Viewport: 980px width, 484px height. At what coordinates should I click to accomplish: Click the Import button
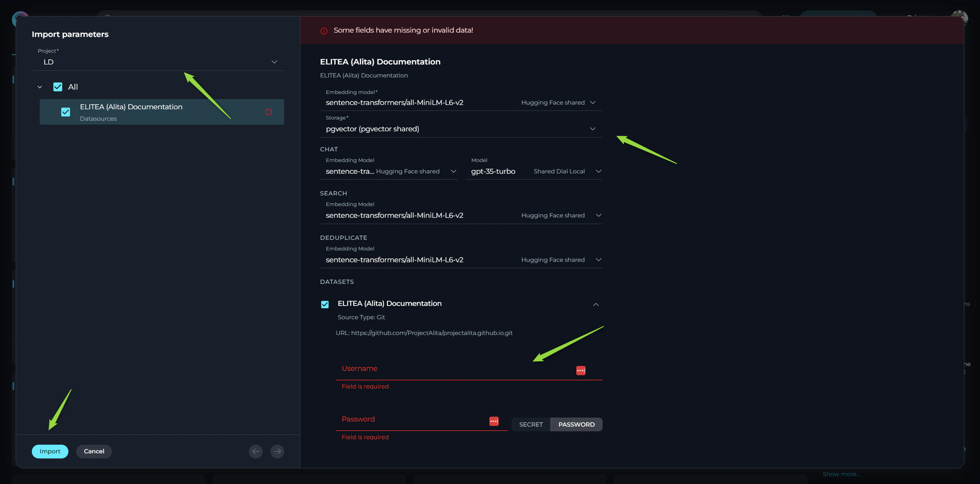point(50,451)
